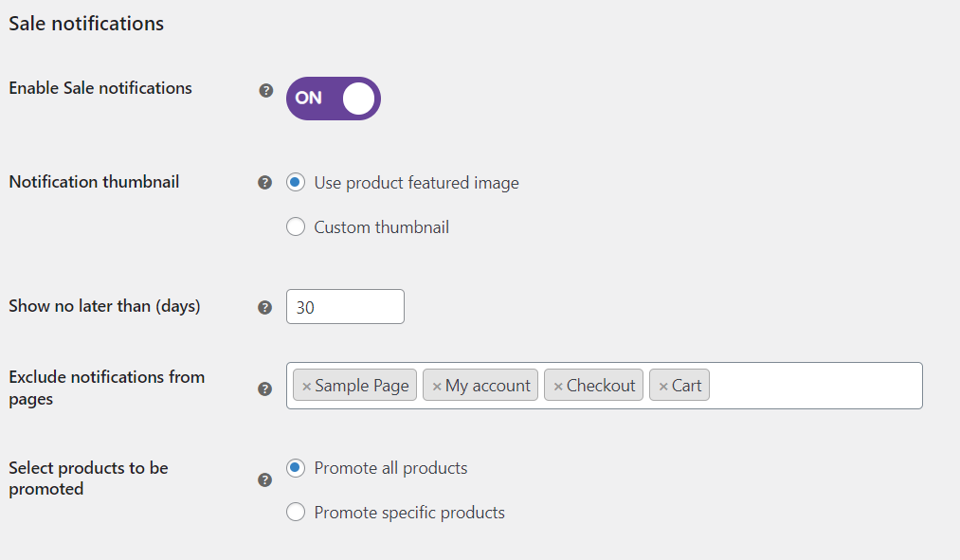Select Promote all products radio
Screen dimensions: 960x560
(x=296, y=468)
